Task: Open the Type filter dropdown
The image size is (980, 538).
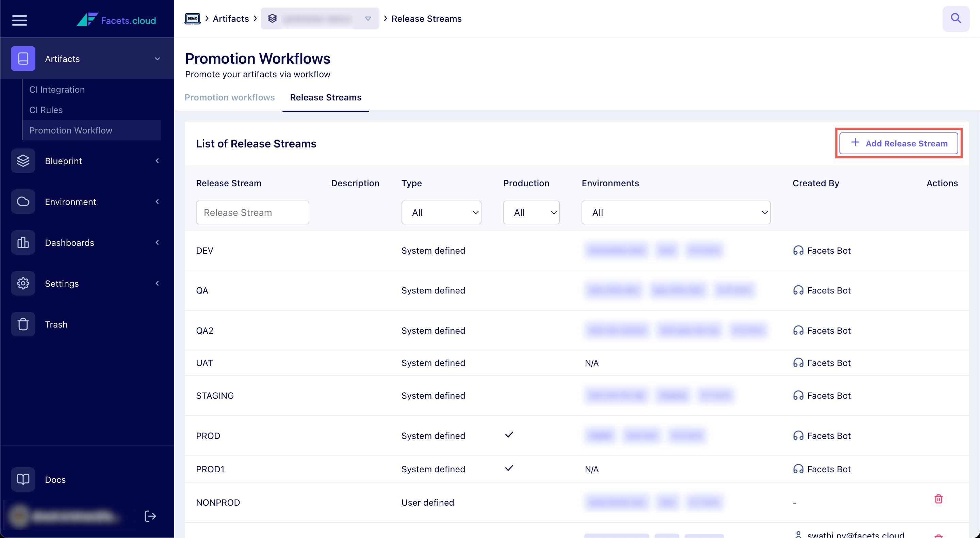Action: 441,212
